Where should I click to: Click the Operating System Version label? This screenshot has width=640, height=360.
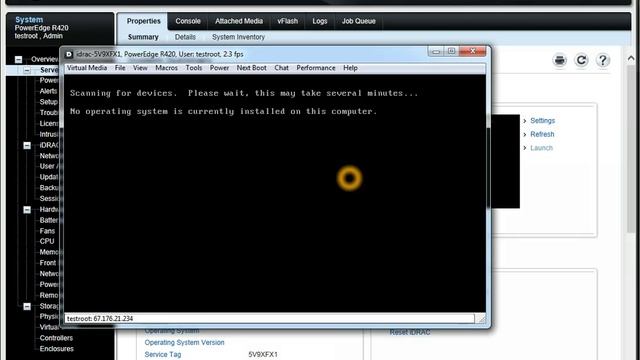[x=184, y=342]
